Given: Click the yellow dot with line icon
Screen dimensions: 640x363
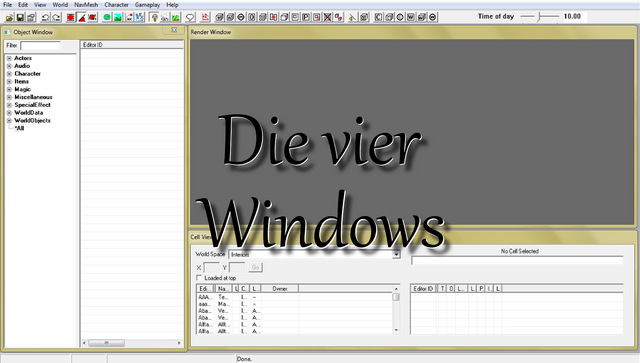Looking at the screenshot, I should point(352,17).
